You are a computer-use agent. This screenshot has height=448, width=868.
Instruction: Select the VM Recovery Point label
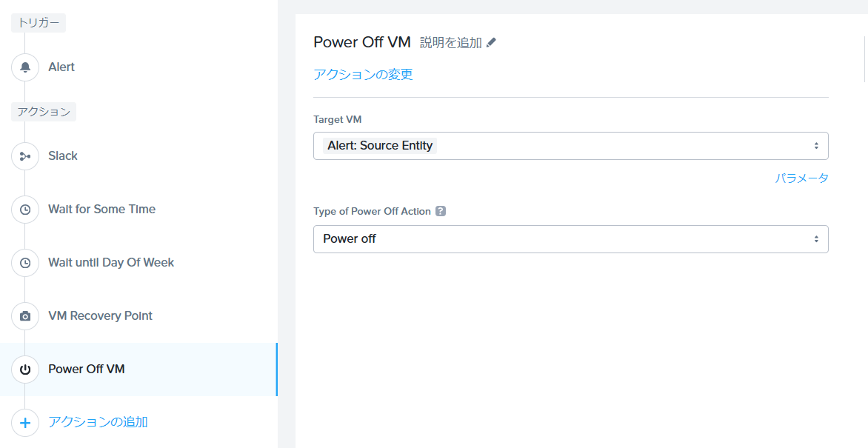tap(100, 315)
